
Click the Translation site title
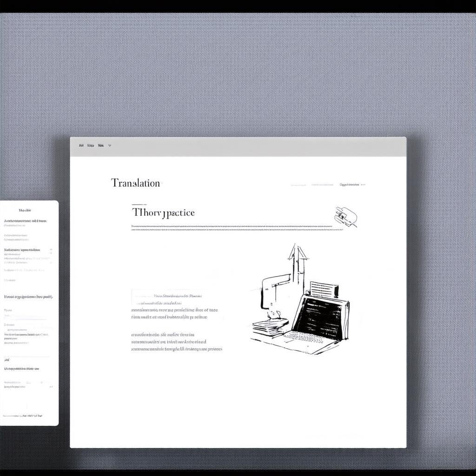135,183
